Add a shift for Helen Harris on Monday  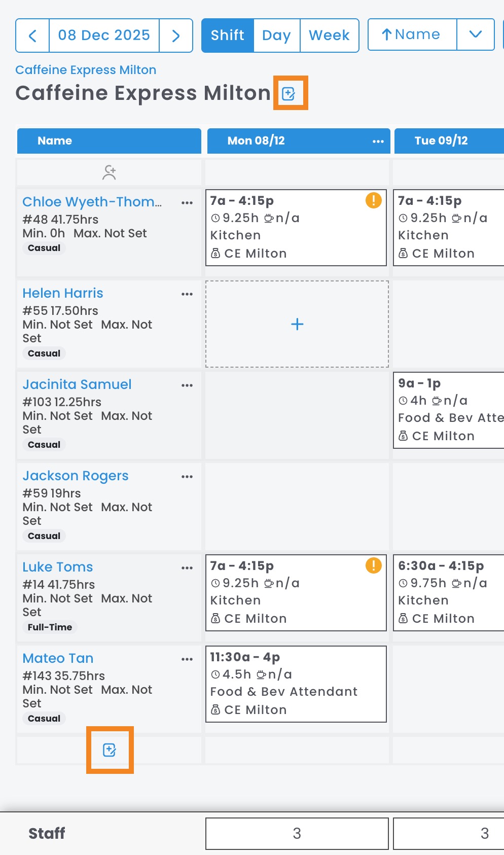point(297,324)
